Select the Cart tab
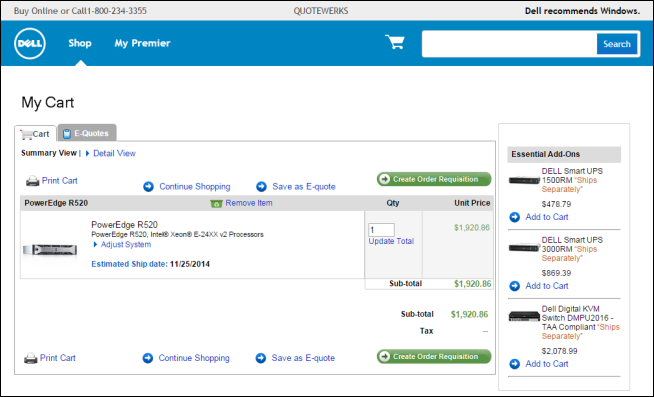The image size is (654, 397). (x=35, y=134)
